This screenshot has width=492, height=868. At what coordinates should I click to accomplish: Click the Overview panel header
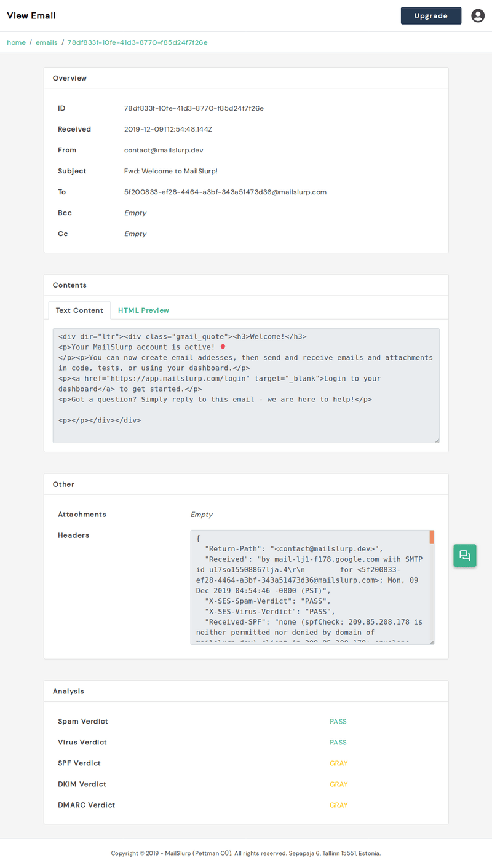tap(246, 78)
